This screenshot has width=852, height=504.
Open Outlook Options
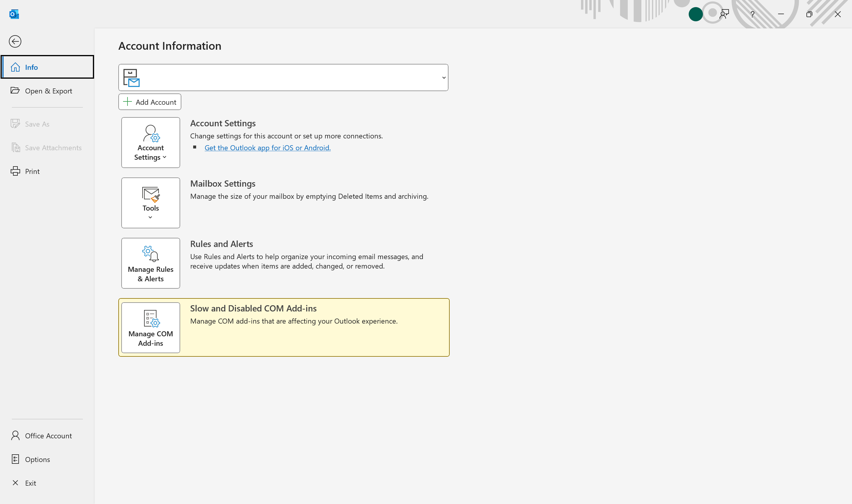coord(47,460)
